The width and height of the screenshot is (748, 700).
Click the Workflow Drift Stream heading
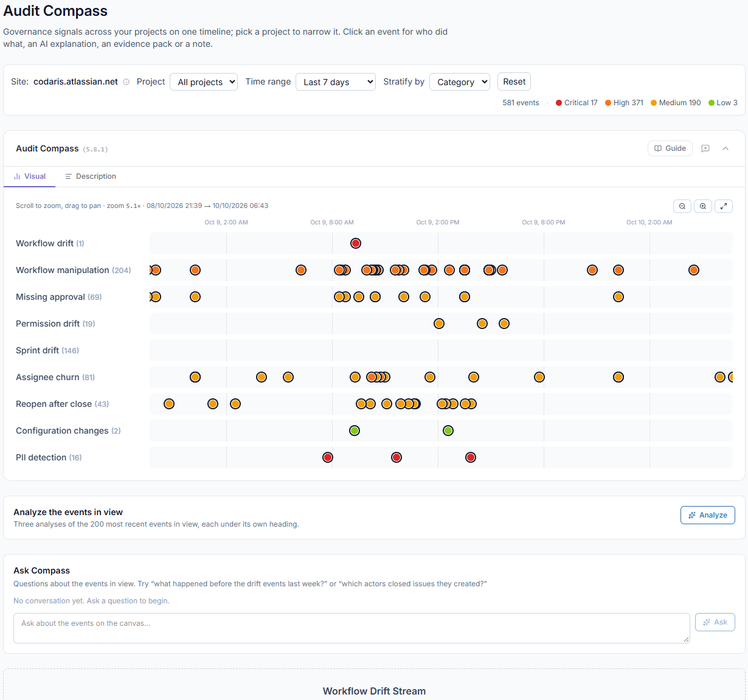[x=374, y=691]
